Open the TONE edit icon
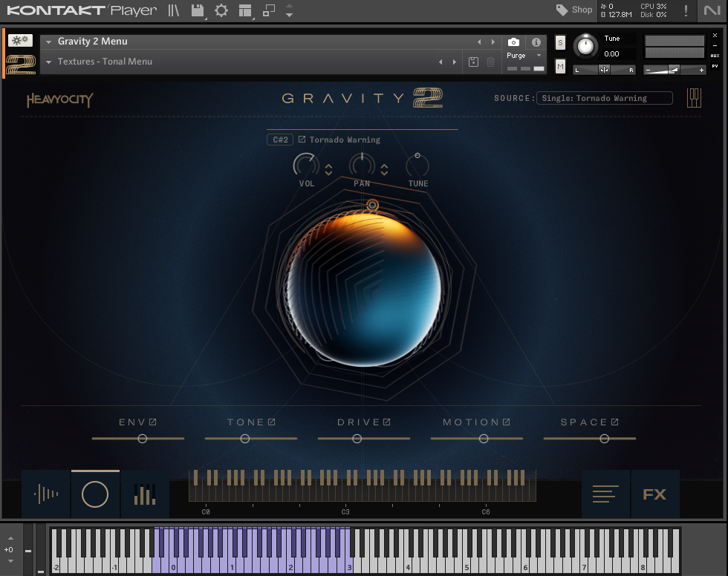Viewport: 728px width, 576px height. pos(272,422)
